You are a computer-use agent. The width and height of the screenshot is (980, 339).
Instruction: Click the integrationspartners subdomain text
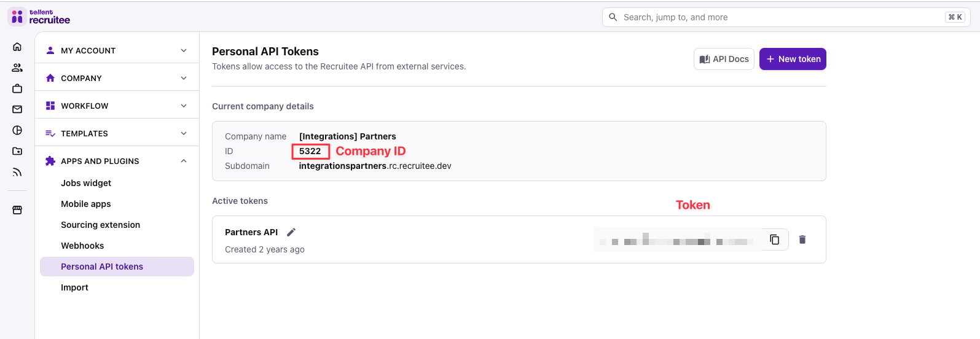375,166
